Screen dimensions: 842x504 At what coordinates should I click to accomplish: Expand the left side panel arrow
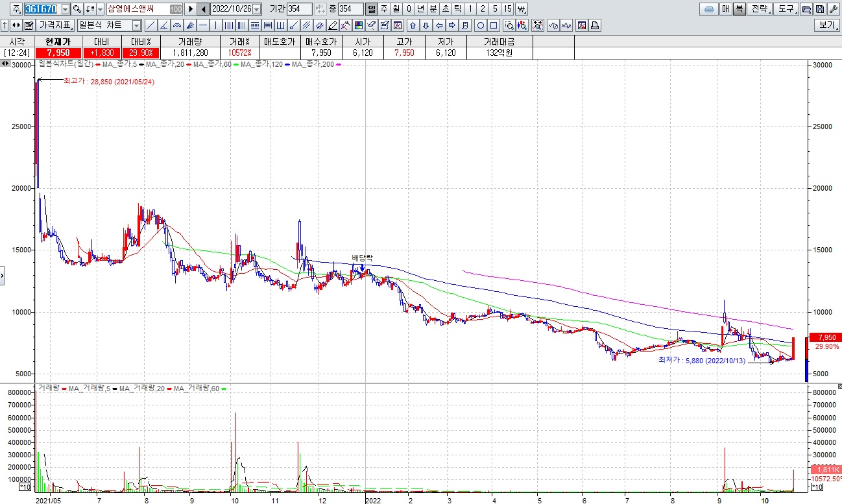point(2,276)
